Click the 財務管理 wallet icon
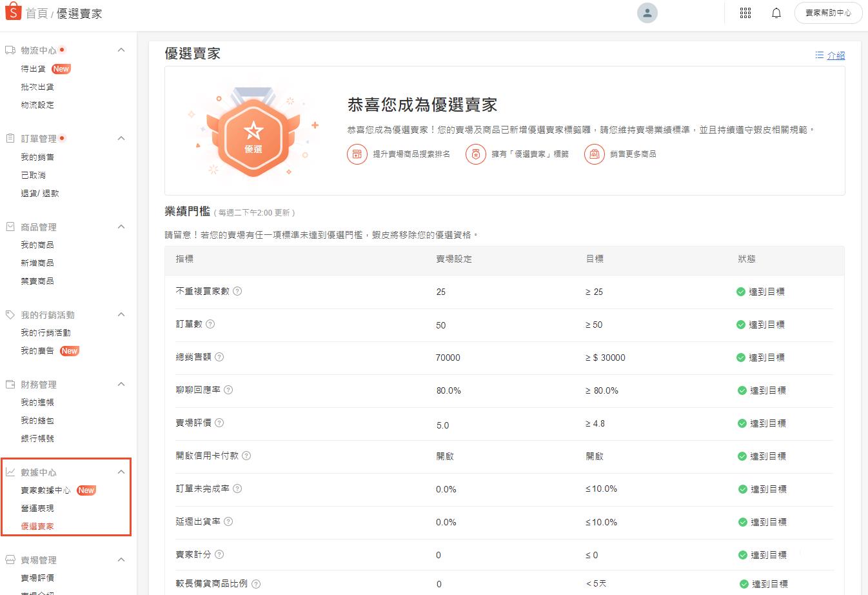 coord(10,385)
